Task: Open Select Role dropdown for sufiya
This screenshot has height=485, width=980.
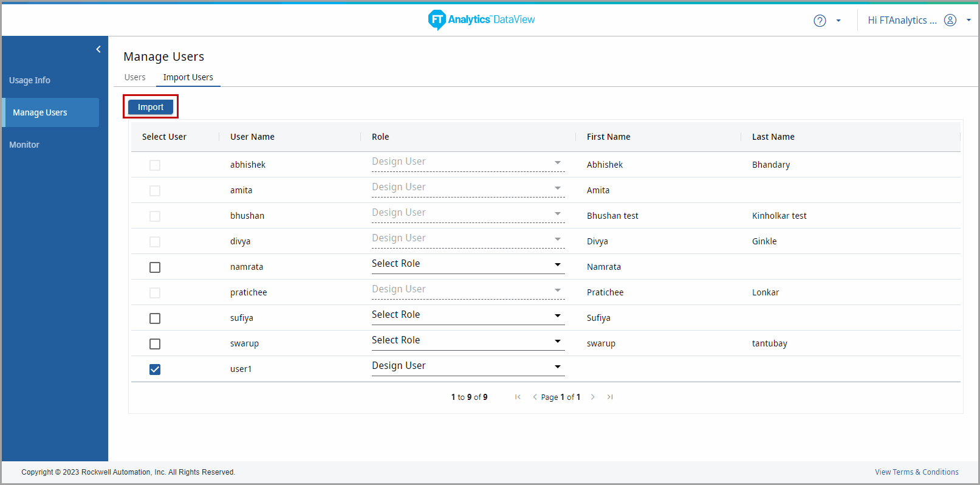Action: (468, 315)
